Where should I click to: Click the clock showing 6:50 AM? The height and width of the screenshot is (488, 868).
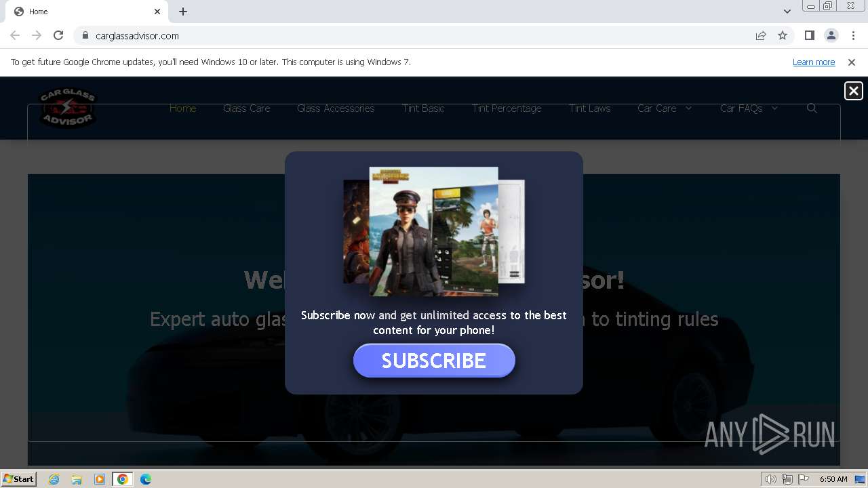pyautogui.click(x=833, y=479)
